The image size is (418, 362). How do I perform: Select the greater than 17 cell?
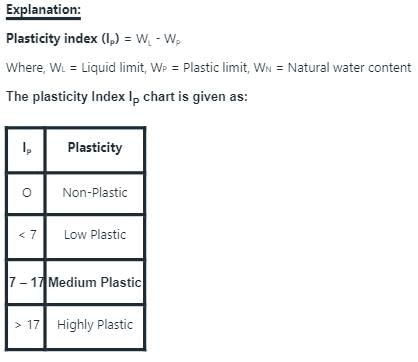point(26,327)
